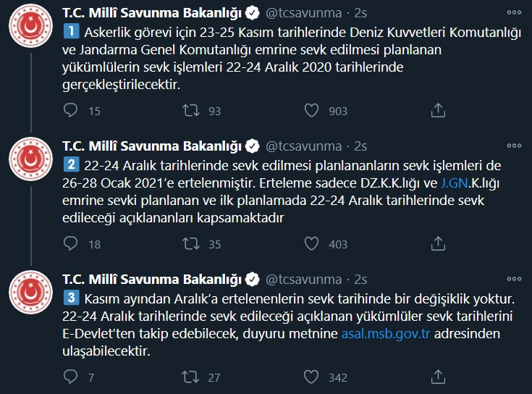Retweet the first tweet with 93 retweets

pyautogui.click(x=191, y=110)
